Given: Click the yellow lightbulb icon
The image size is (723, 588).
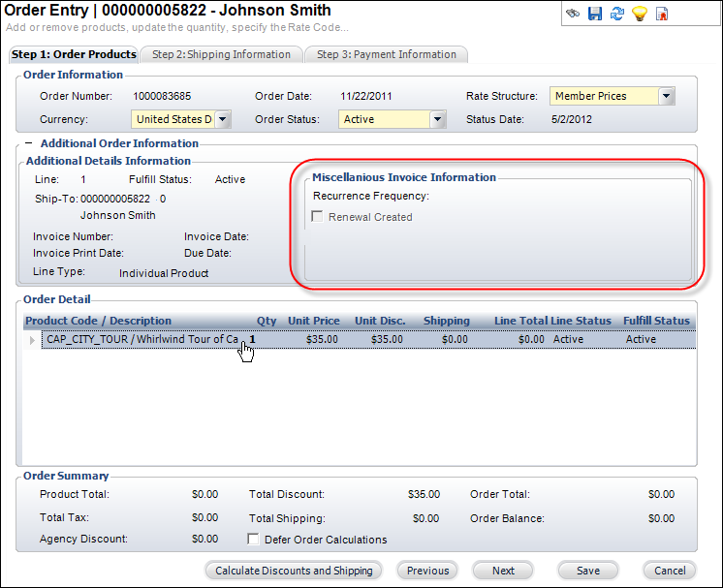Looking at the screenshot, I should 639,14.
